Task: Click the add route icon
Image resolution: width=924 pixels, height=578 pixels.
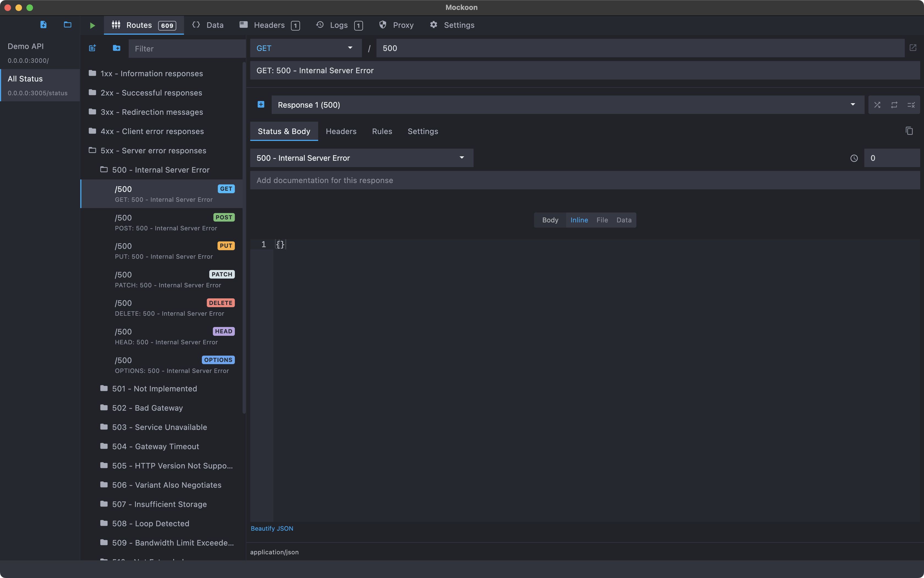Action: [92, 48]
